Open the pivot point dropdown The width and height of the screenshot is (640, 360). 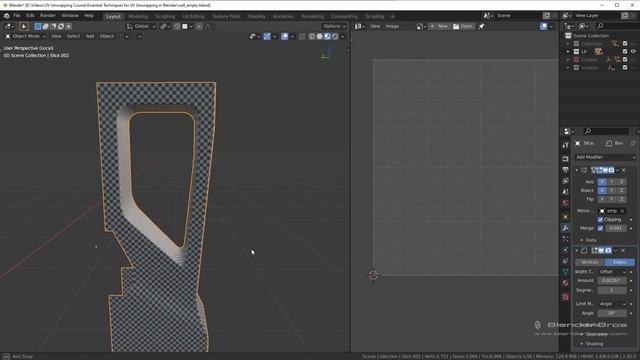[x=164, y=26]
